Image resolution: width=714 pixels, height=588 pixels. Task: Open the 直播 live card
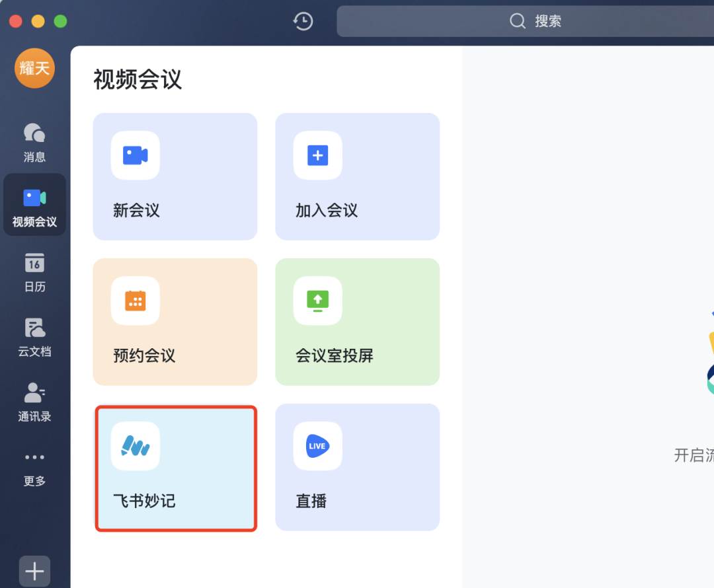(357, 467)
